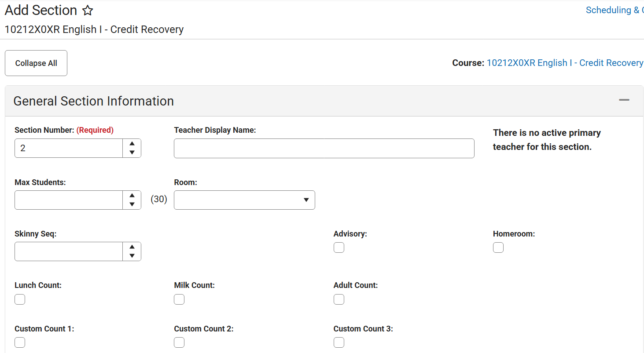
Task: Check the Custom Count 1 box
Action: point(20,342)
